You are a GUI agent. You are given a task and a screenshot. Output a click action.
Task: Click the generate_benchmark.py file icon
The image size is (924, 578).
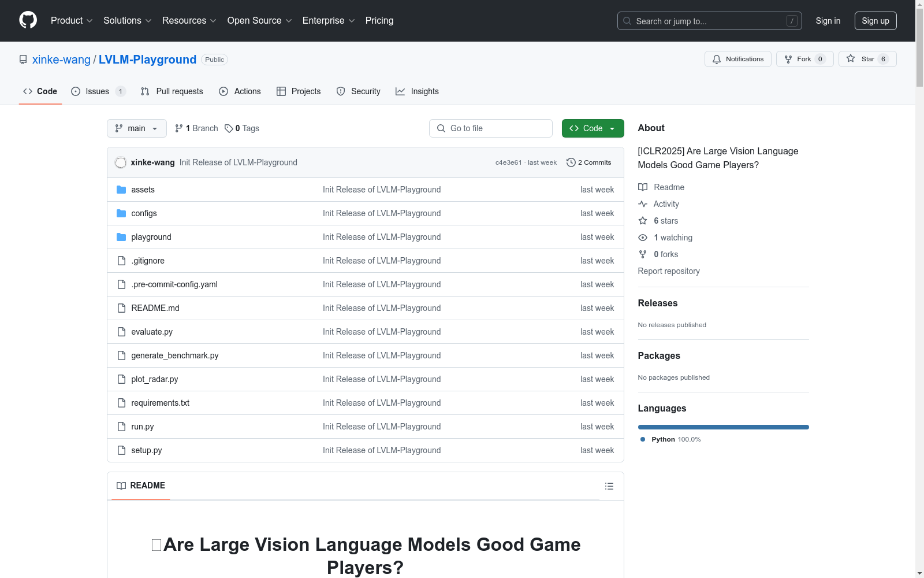[121, 355]
